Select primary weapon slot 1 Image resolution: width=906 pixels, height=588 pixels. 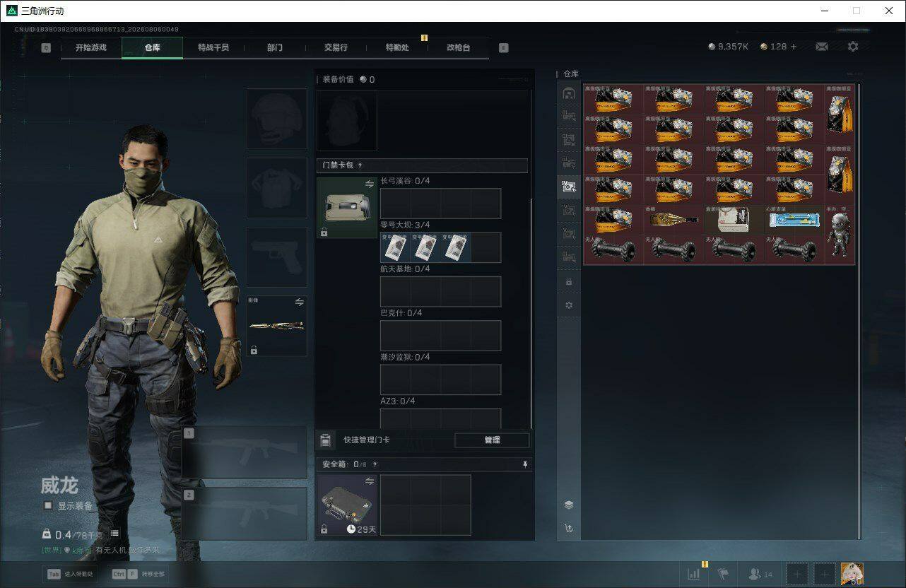pyautogui.click(x=245, y=453)
